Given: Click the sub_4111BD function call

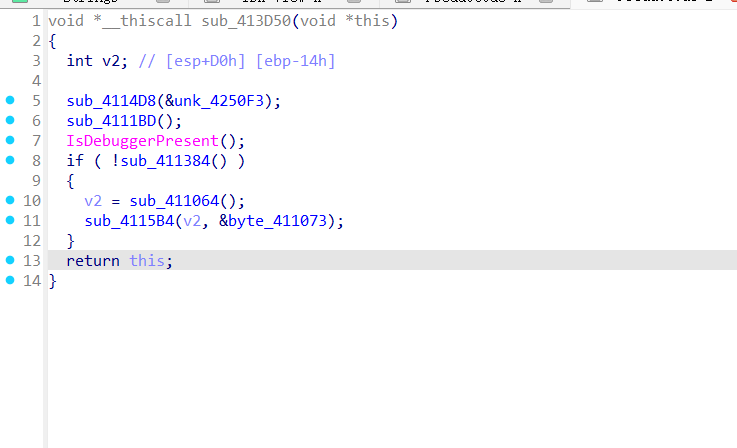Looking at the screenshot, I should coord(111,121).
